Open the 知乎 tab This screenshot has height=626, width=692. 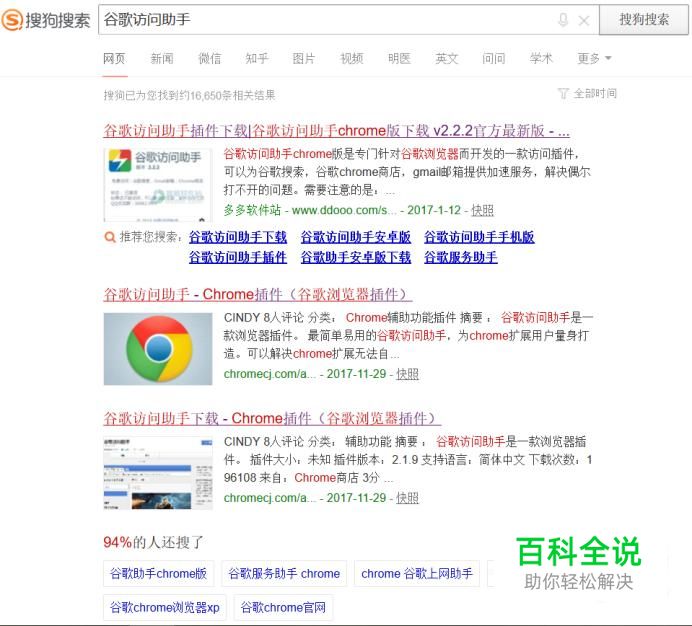pyautogui.click(x=257, y=58)
